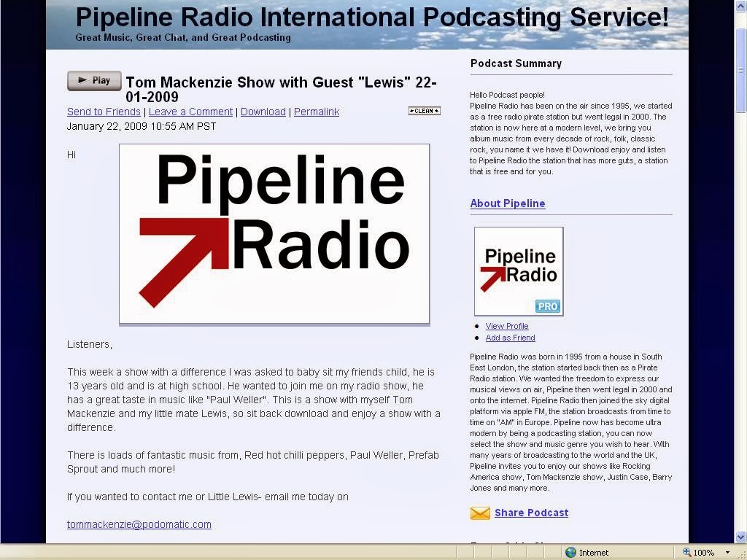The height and width of the screenshot is (560, 747).
Task: Click the Internet zone globe icon in status bar
Action: pyautogui.click(x=570, y=553)
